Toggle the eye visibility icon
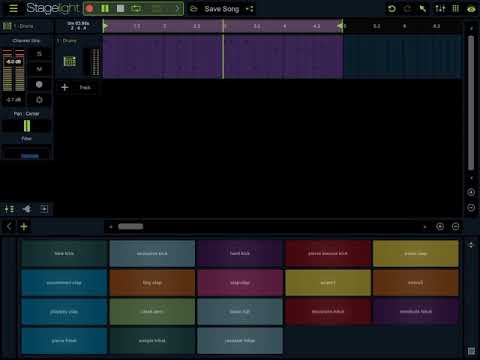This screenshot has height=360, width=480. click(x=471, y=9)
